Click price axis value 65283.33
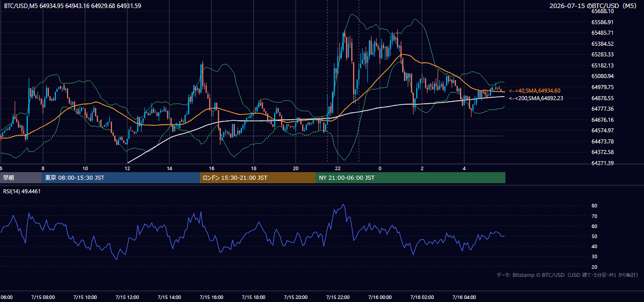This screenshot has height=302, width=644. tap(602, 54)
